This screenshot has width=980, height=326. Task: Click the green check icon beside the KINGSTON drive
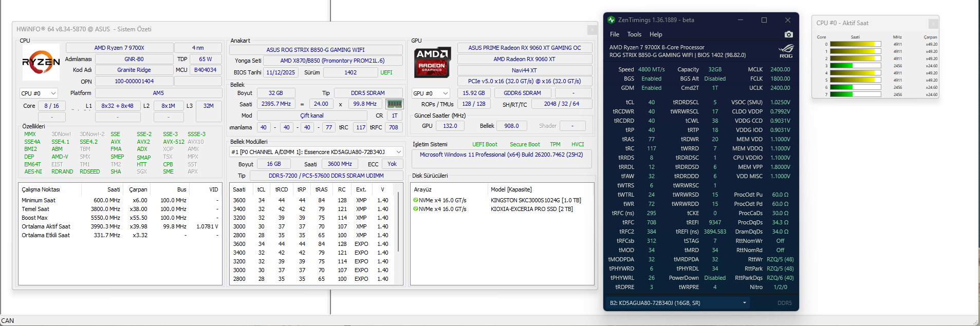pos(416,200)
